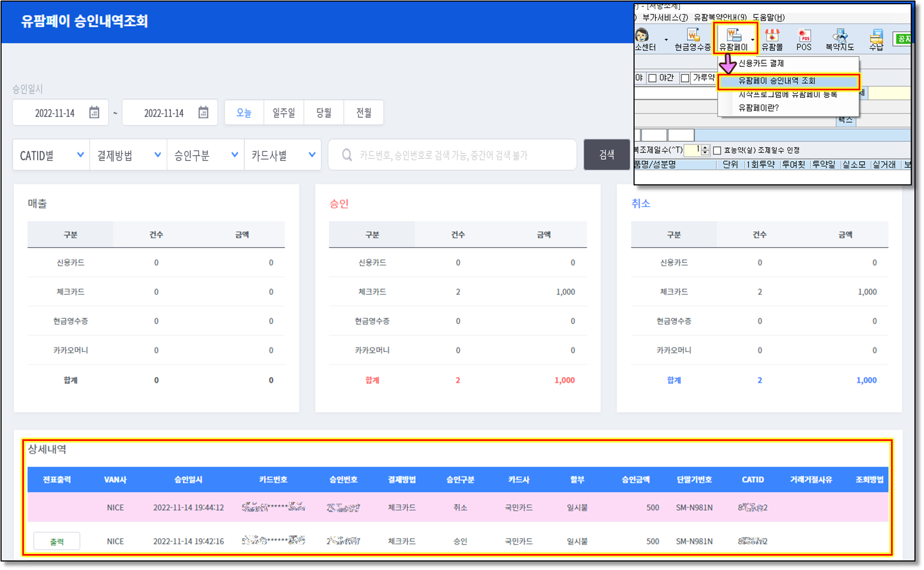Screen dimensions: 924x570
Task: Select 유팜페이 승인내역 조회 menu entry
Action: (777, 81)
